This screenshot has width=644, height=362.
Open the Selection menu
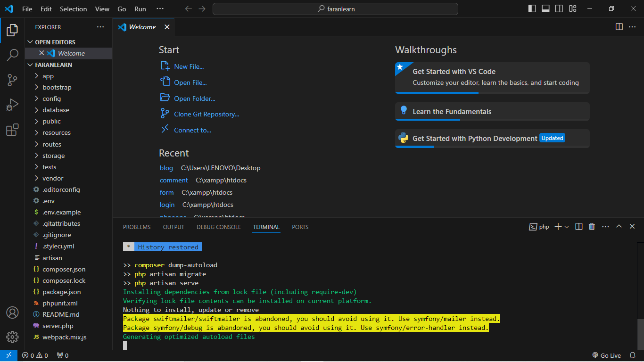pyautogui.click(x=73, y=9)
